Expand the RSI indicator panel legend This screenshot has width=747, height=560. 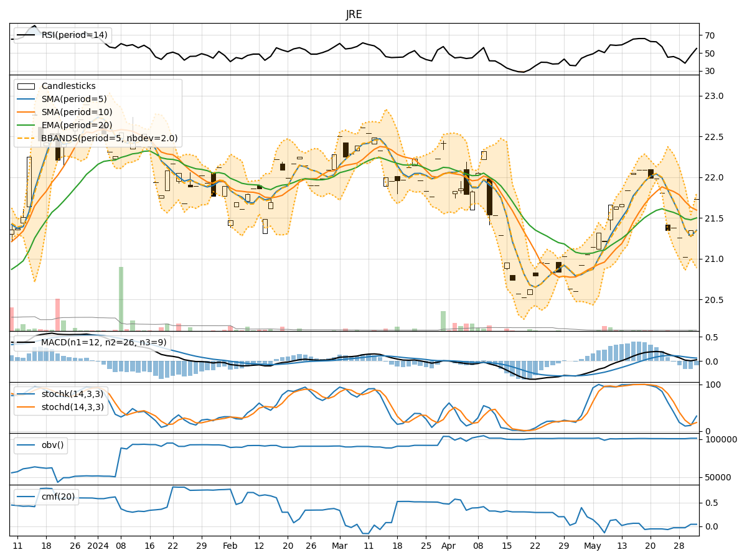click(62, 35)
